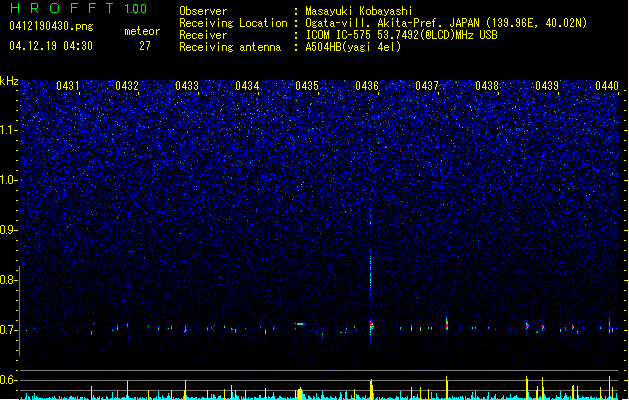This screenshot has width=629, height=400.
Task: Select the filename 0412190430.png
Action: click(51, 26)
